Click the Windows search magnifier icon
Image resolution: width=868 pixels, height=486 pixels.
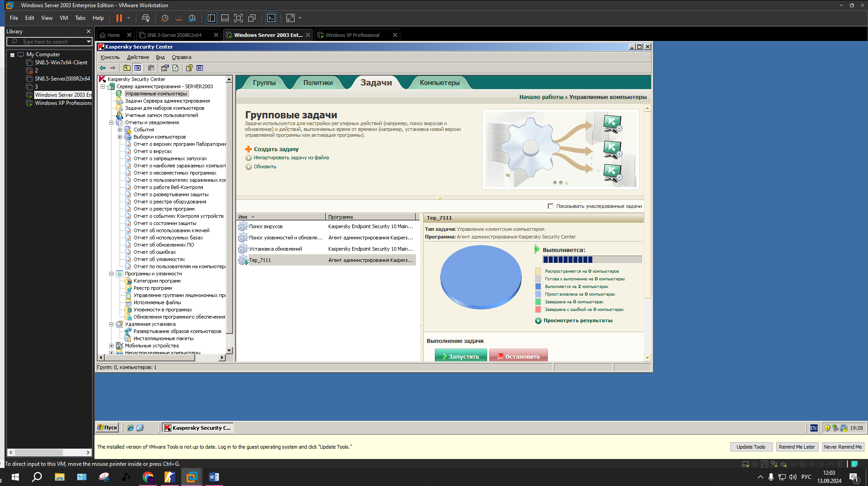(37, 477)
